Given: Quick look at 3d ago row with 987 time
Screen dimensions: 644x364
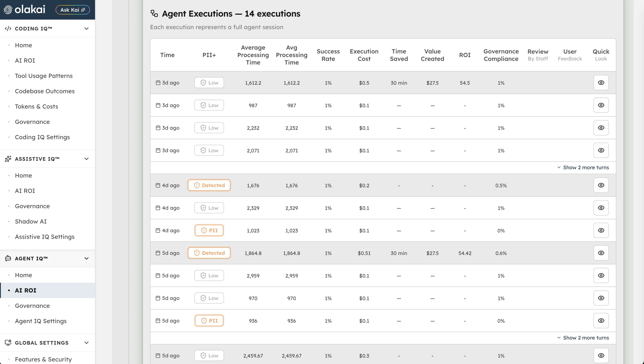Looking at the screenshot, I should 601,105.
